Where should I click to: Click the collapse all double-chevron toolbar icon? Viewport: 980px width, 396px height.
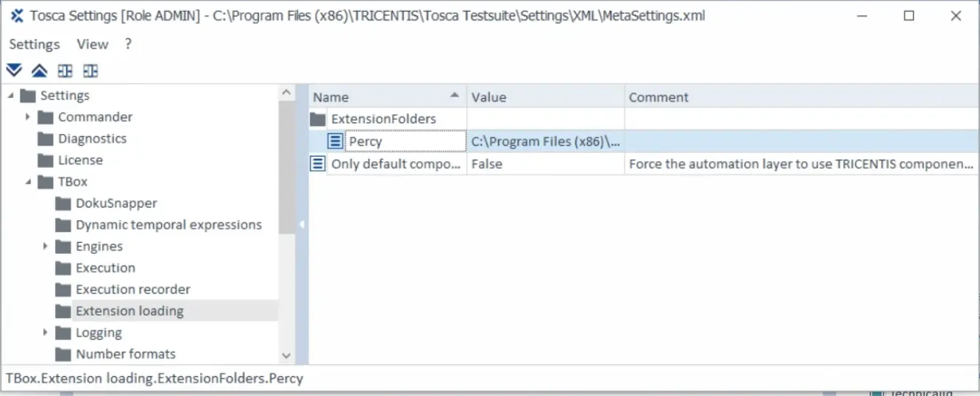[39, 71]
